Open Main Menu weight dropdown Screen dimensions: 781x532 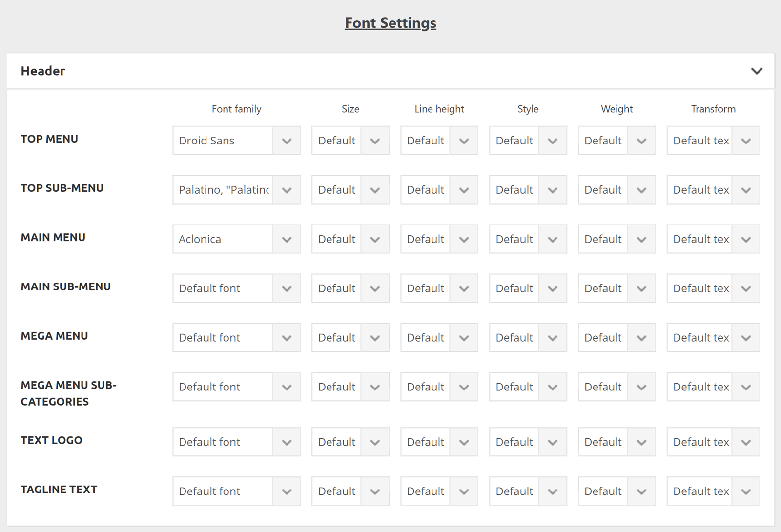point(617,239)
